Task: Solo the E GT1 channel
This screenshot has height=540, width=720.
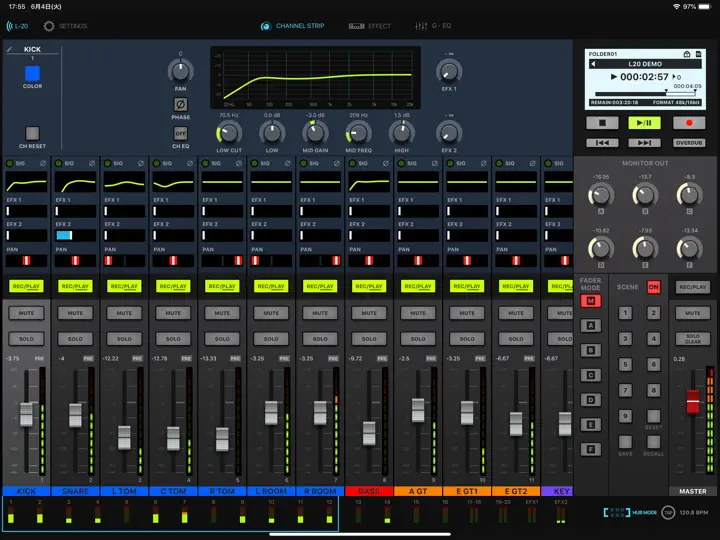Action: pos(467,339)
